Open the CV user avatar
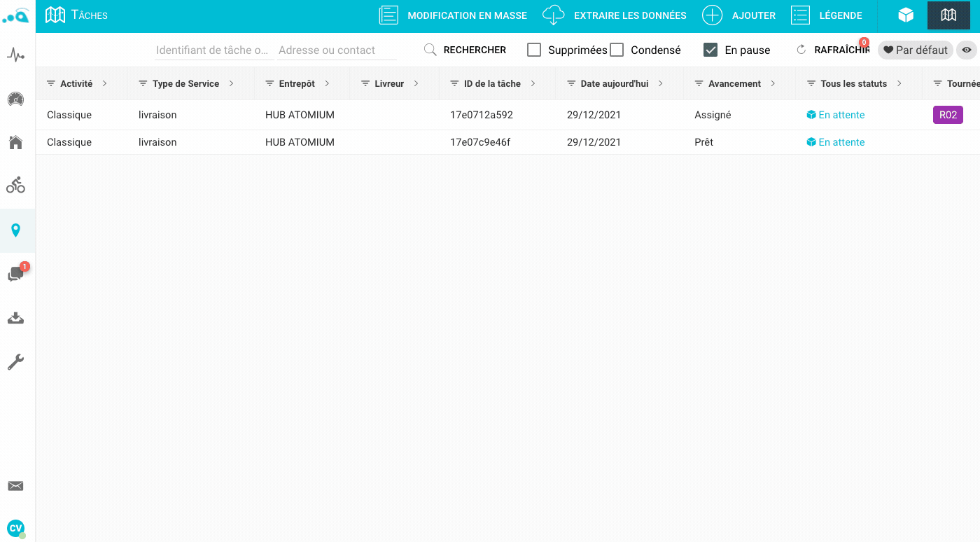 click(15, 528)
